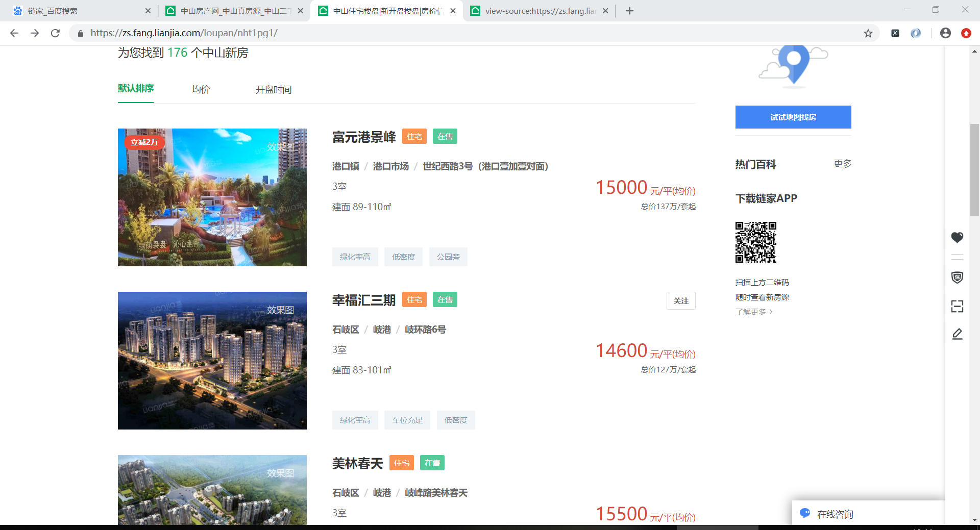
Task: Open a new tab with plus icon
Action: (x=629, y=11)
